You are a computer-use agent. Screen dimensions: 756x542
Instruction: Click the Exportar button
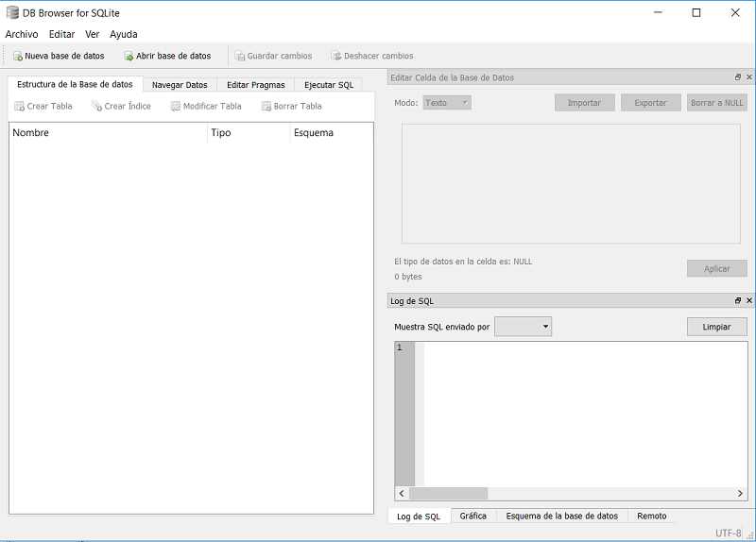[x=650, y=103]
